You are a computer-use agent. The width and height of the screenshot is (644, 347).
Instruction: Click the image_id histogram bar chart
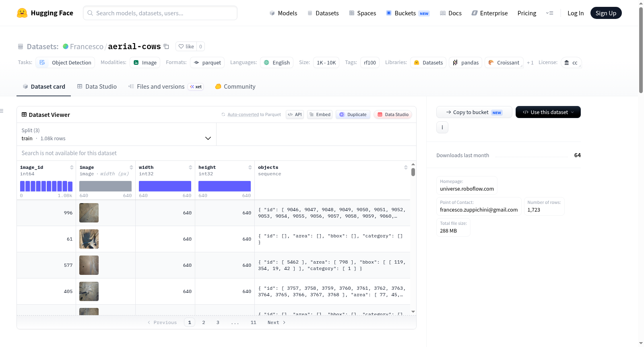pyautogui.click(x=46, y=186)
